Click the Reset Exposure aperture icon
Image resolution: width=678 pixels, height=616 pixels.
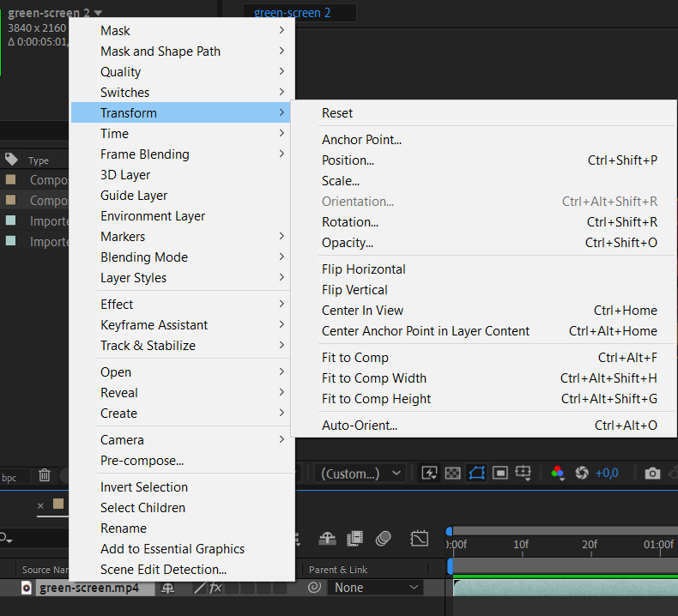(582, 473)
